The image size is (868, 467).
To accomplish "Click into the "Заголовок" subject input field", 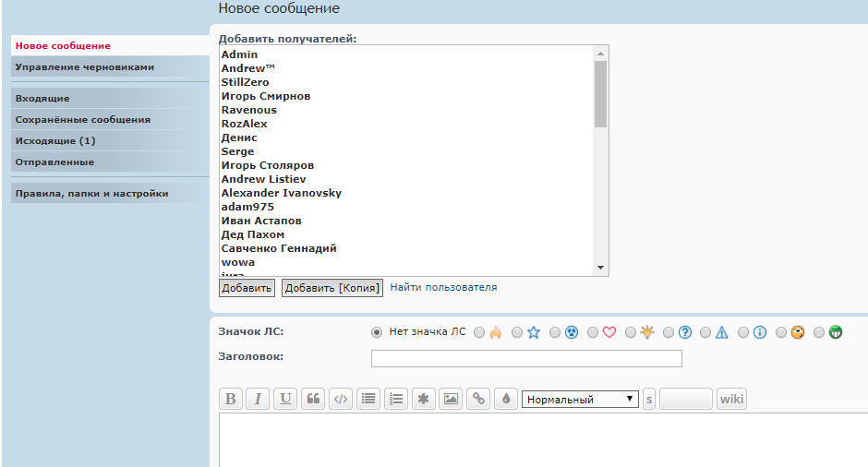I will [x=526, y=358].
